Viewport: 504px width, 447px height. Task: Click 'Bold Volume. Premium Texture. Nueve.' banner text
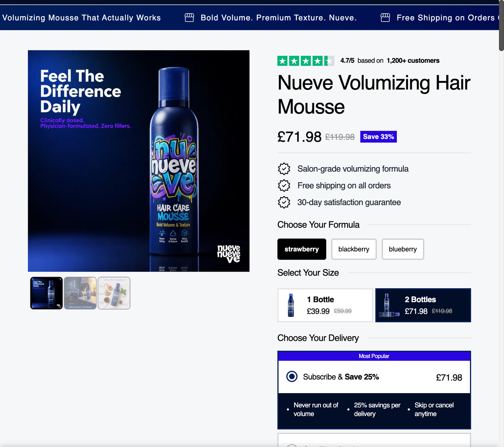279,18
